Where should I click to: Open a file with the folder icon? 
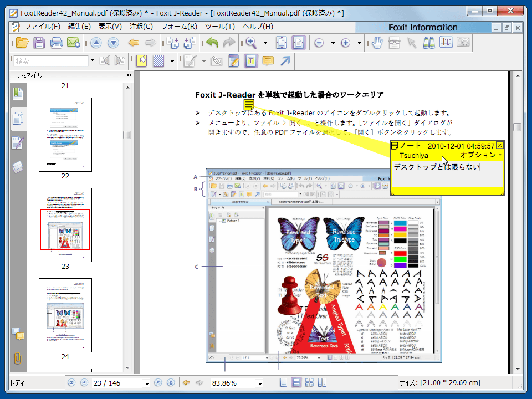(x=22, y=43)
